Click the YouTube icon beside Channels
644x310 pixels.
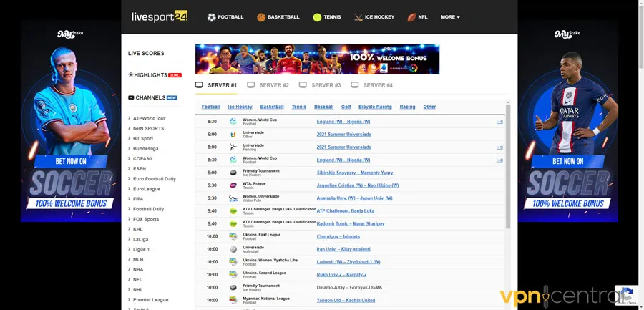(131, 97)
